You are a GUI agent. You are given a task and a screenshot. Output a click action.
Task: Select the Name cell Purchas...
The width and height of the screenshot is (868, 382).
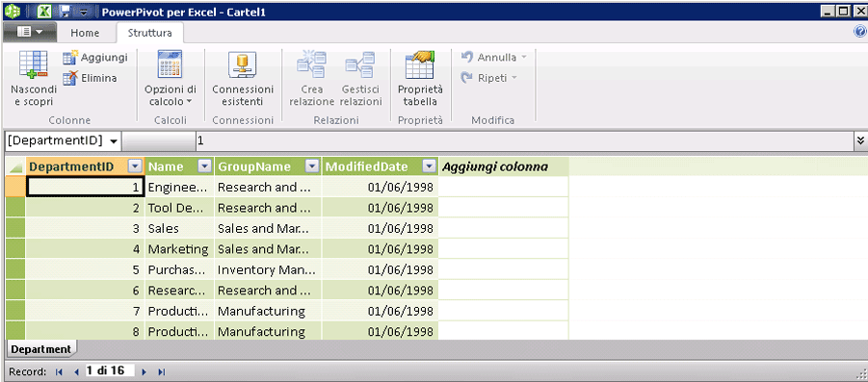[180, 269]
